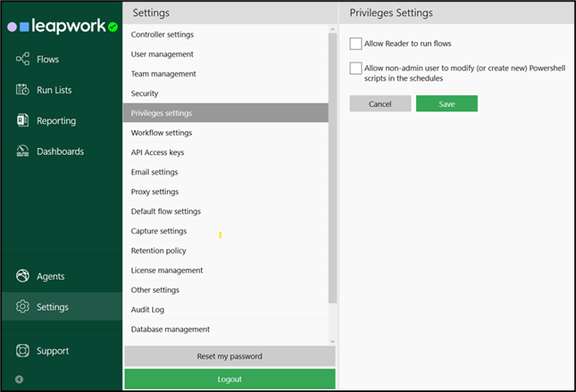Open Flows via its branching icon
This screenshot has height=392, width=576.
tap(23, 59)
